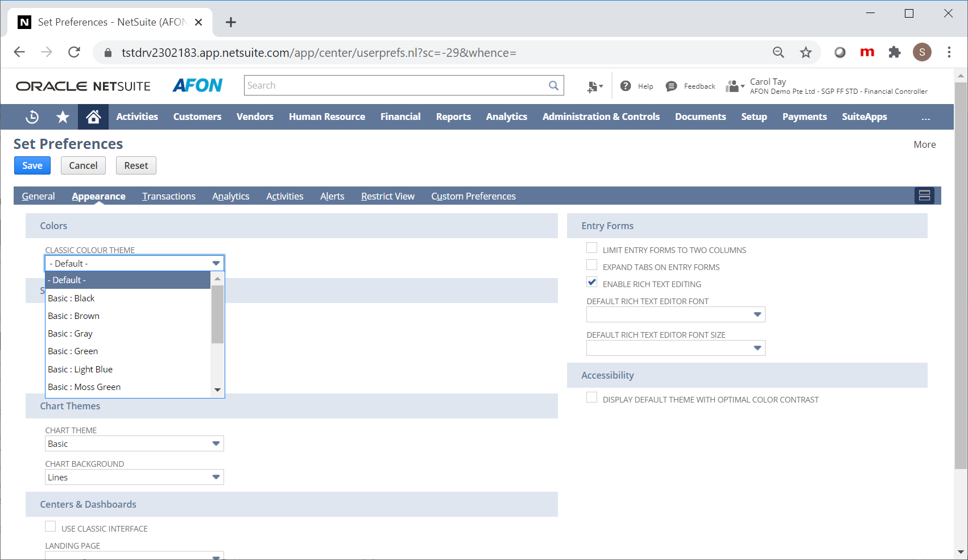The width and height of the screenshot is (968, 560).
Task: Click the Create New quick-add icon
Action: 593,86
